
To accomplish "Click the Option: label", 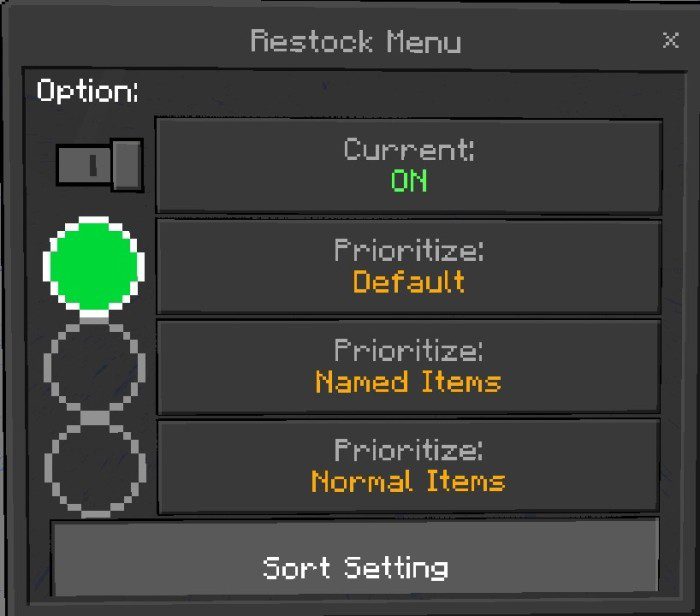I will 88,91.
